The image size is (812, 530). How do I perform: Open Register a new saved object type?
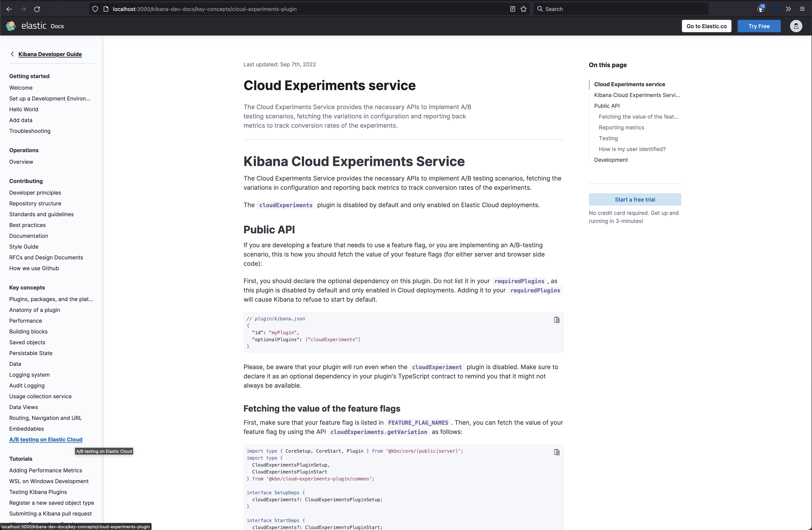tap(51, 503)
